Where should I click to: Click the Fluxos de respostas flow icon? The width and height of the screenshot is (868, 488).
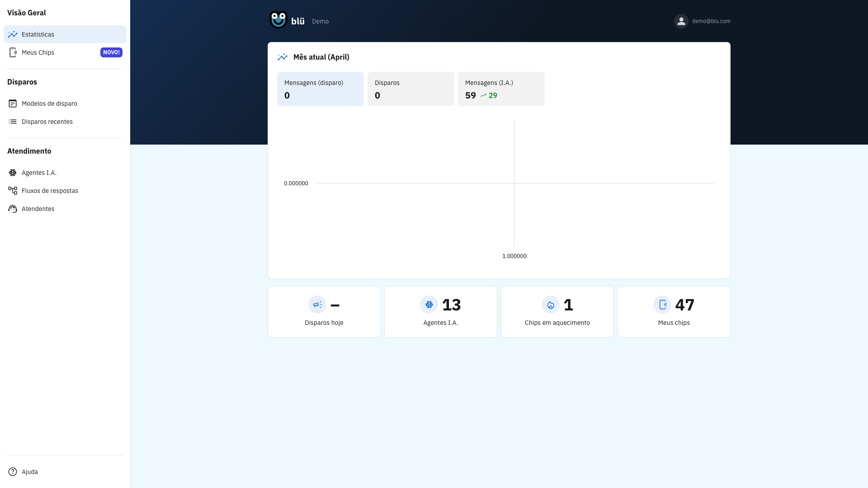point(13,191)
